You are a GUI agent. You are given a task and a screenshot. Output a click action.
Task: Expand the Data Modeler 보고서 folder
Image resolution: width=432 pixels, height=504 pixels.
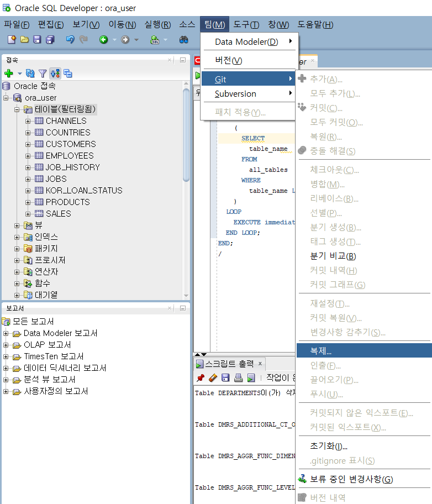point(6,333)
